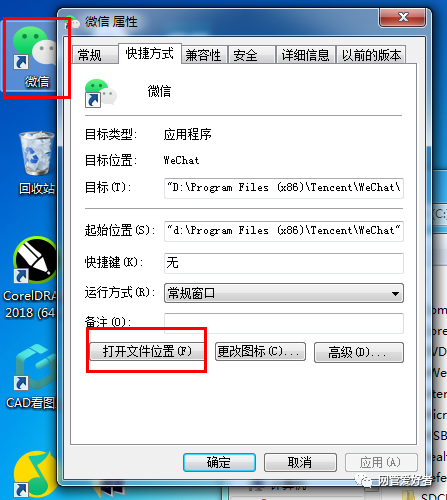Select the WeChat desktop shortcut icon
Viewport: 447px width, 500px height.
click(35, 57)
